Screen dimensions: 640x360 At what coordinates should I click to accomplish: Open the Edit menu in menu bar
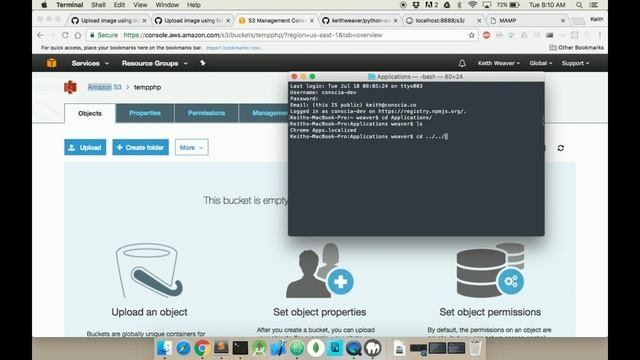[x=119, y=5]
